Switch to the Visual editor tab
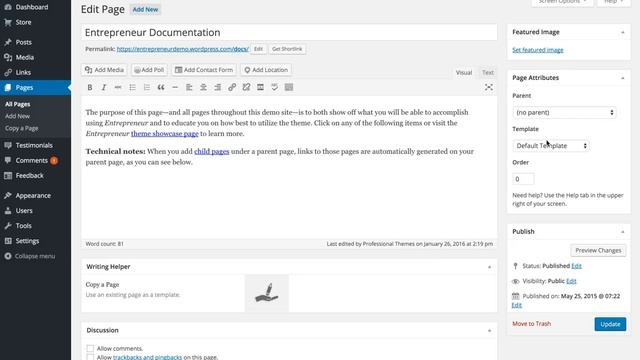 coord(464,73)
